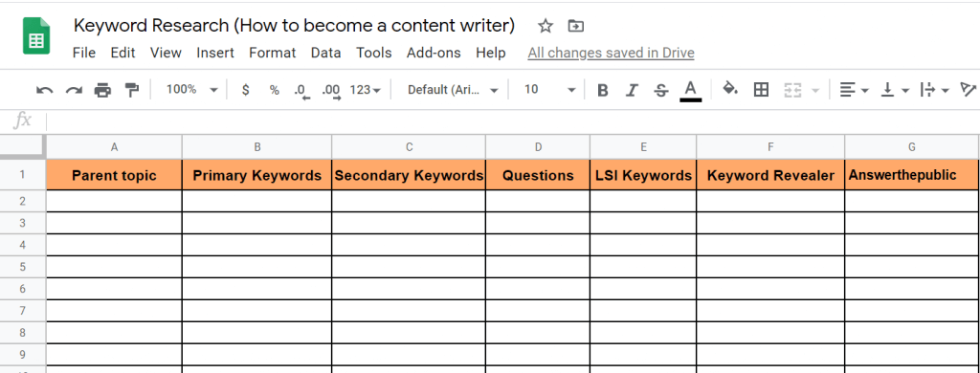Click the move to folder icon
The width and height of the screenshot is (980, 373).
point(575,26)
